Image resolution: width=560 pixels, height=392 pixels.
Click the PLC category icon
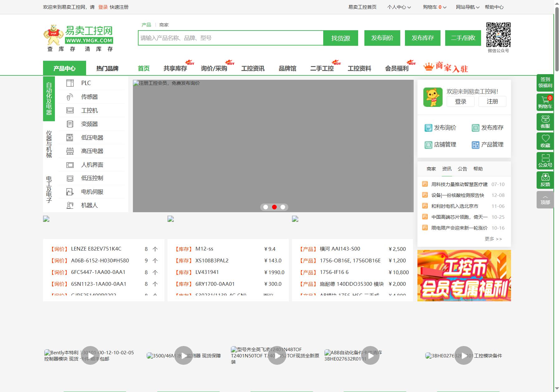70,83
